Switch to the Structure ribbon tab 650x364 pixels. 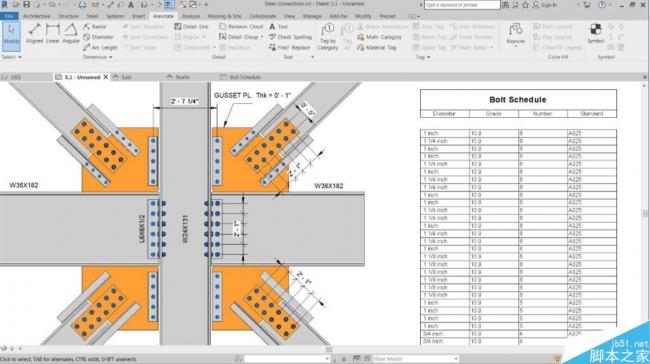(x=68, y=16)
